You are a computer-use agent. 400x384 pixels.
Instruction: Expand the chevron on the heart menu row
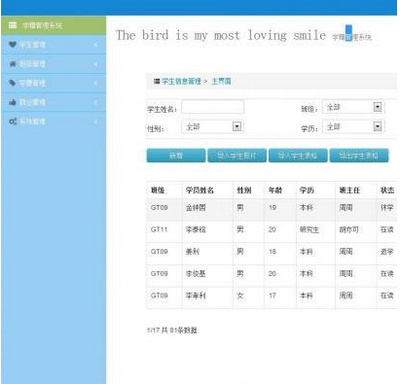(96, 45)
